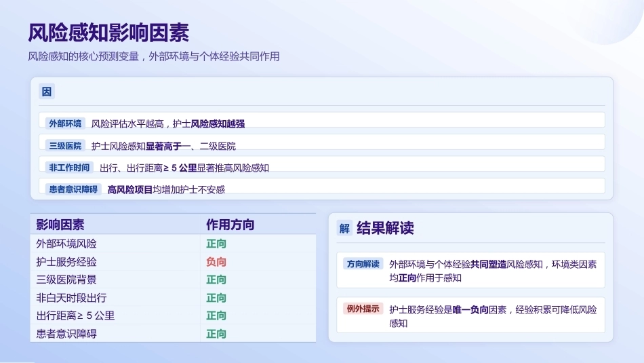Screen dimensions: 644x363
Task: Select the 非工作时间 tag label
Action: click(x=69, y=168)
